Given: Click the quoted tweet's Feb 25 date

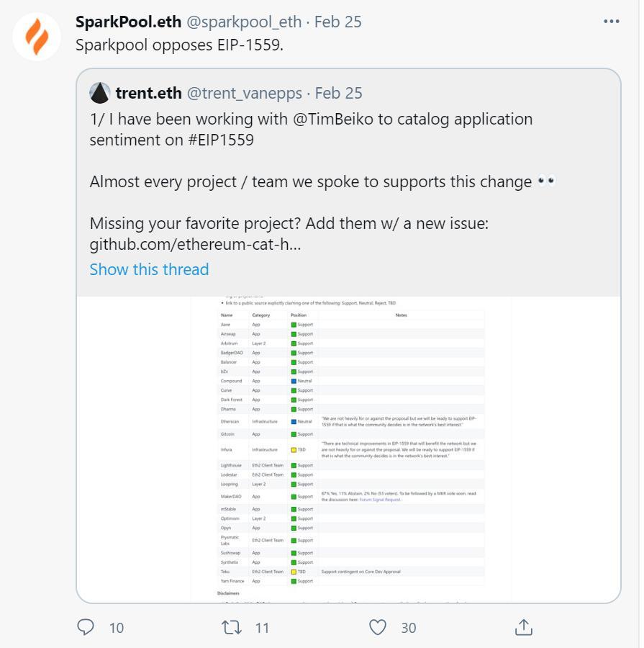Looking at the screenshot, I should point(339,93).
